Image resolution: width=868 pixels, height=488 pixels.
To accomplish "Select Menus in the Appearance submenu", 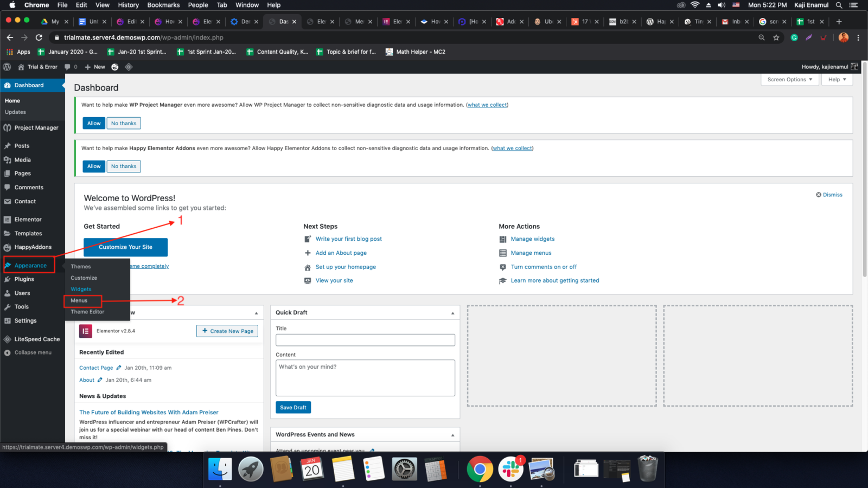I will [79, 300].
